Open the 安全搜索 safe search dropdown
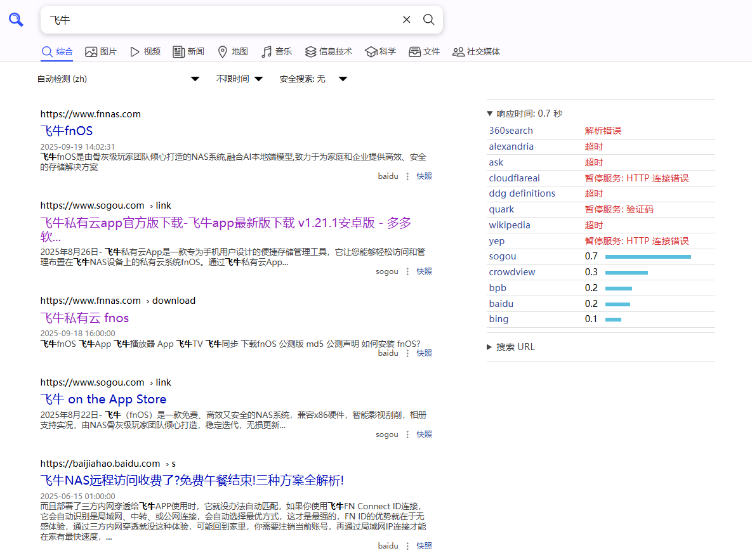The image size is (752, 560). click(x=313, y=79)
